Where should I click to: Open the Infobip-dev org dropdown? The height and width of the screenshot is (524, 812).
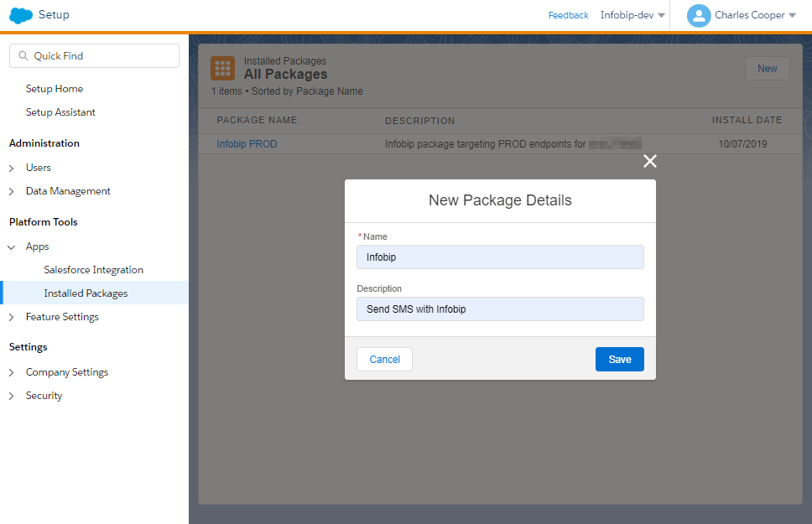[x=632, y=15]
